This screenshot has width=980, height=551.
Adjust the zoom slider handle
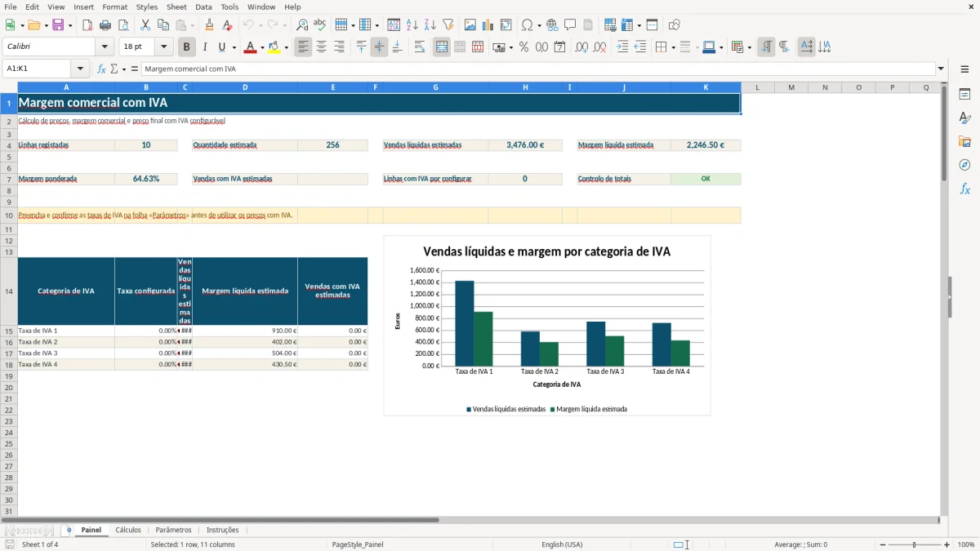pos(914,544)
